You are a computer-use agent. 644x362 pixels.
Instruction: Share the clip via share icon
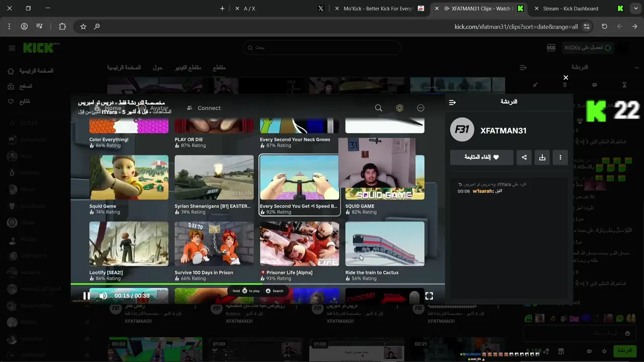point(524,157)
